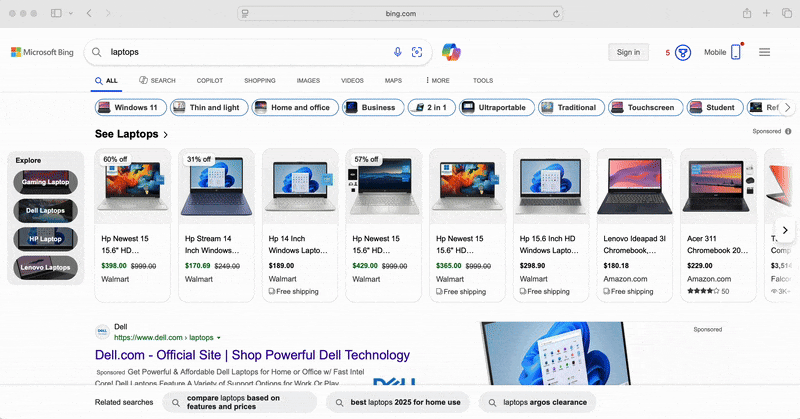Click the See Laptops heading link
This screenshot has height=419, width=800.
coord(127,134)
